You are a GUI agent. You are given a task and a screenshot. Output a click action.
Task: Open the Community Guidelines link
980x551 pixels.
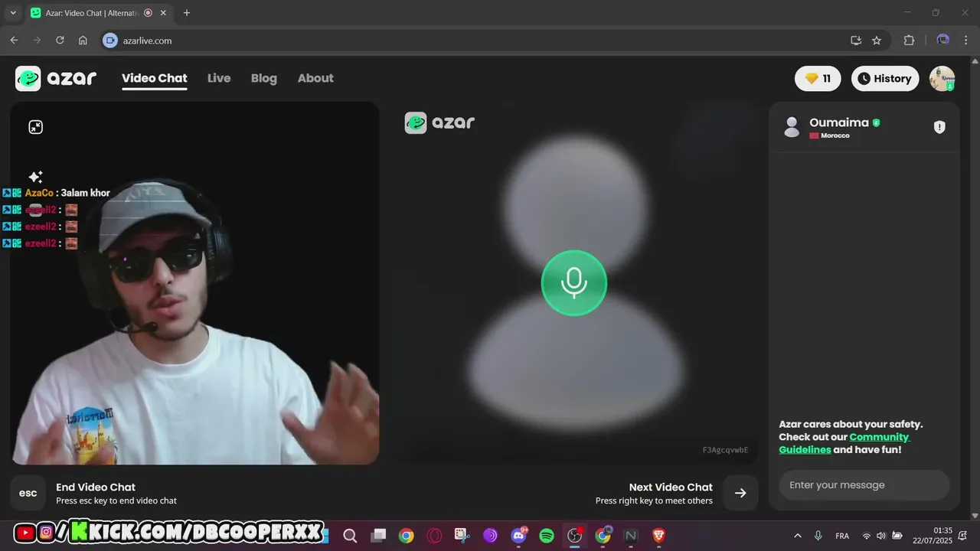(844, 443)
